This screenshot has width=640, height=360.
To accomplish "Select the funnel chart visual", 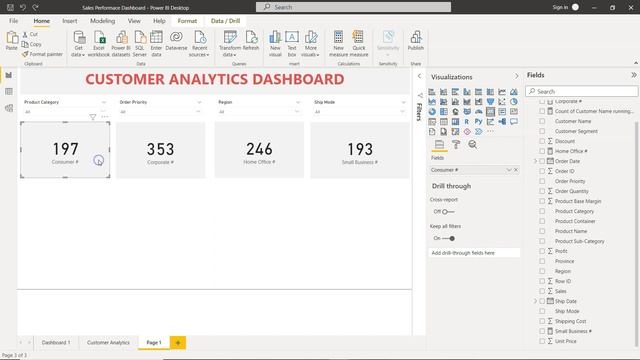I will click(x=490, y=101).
